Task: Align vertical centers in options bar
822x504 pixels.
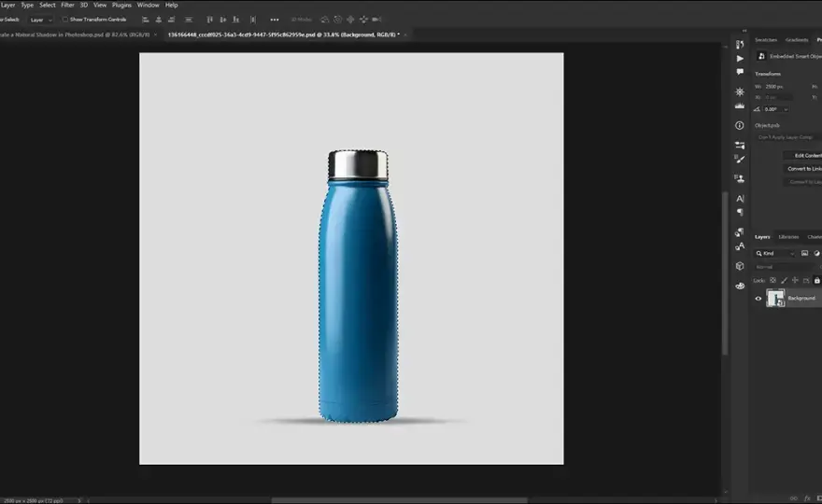Action: [223, 20]
